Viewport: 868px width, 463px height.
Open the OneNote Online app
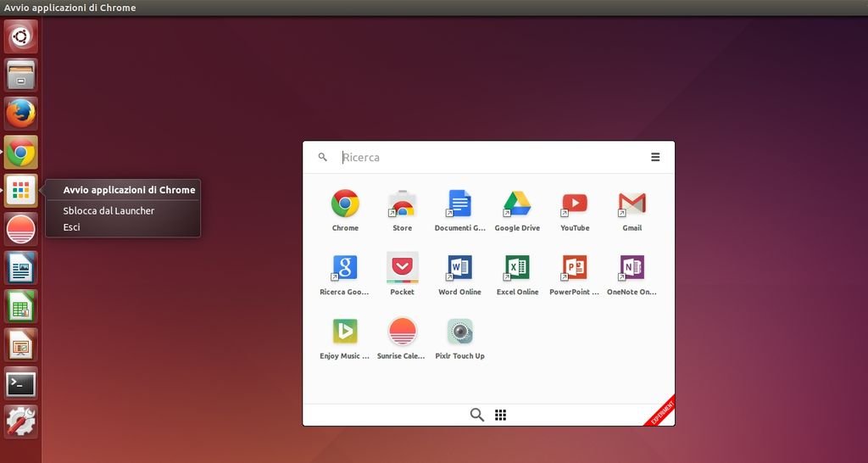632,268
